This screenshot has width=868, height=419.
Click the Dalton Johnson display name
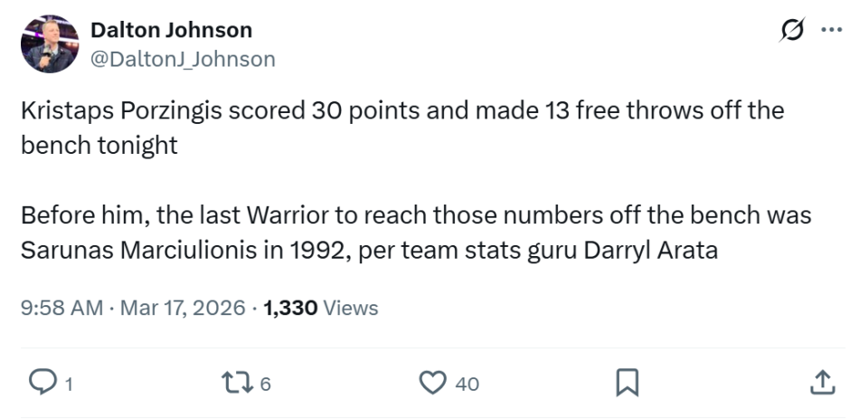[171, 30]
